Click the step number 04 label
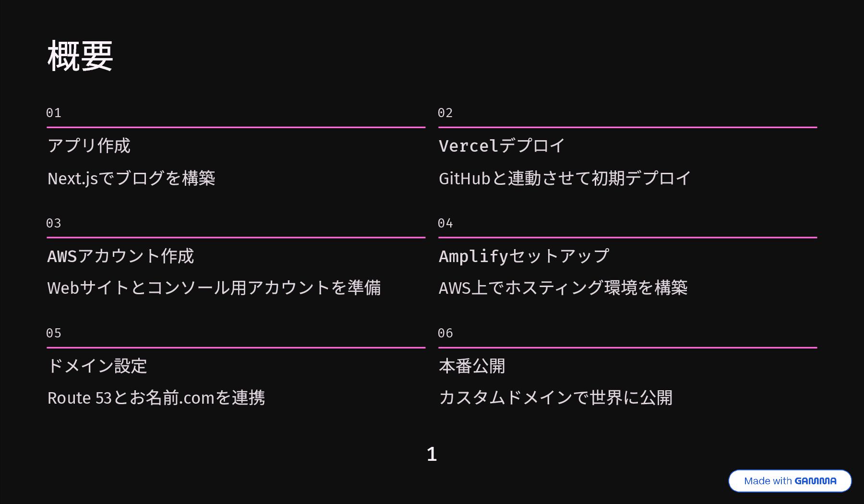 pos(445,223)
